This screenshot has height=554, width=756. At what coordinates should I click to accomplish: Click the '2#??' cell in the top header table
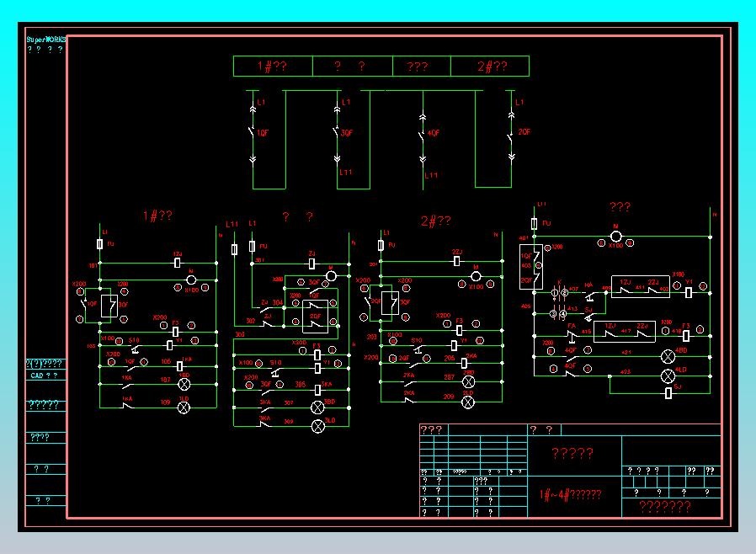[490, 66]
